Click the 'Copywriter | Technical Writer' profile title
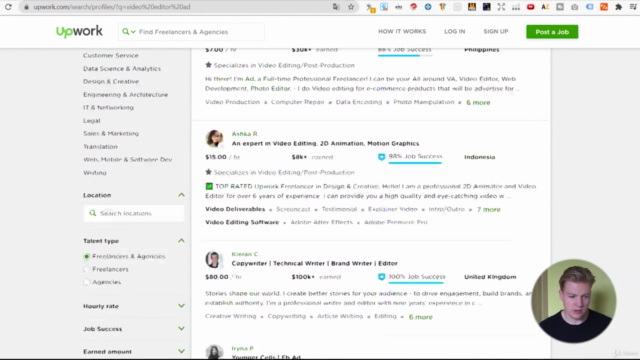640x360 pixels. tap(314, 264)
